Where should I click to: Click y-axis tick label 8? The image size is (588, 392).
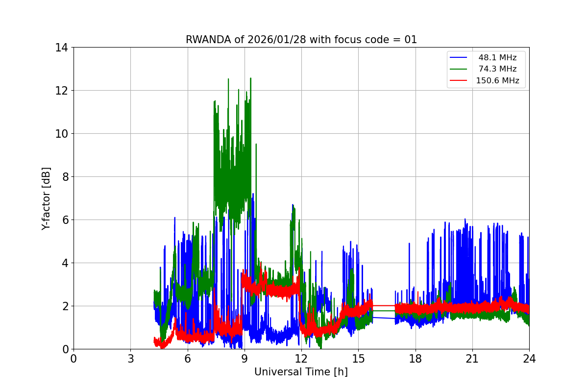[x=65, y=177]
